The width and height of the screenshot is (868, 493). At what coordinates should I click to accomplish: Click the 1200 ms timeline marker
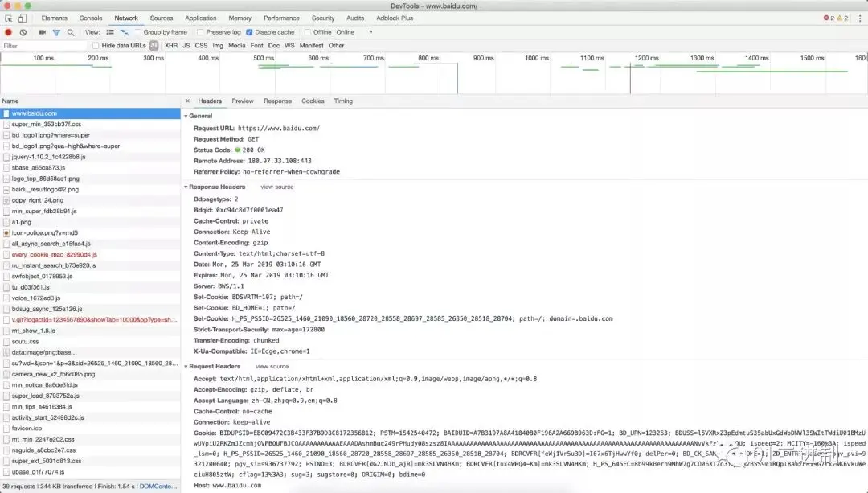point(646,58)
